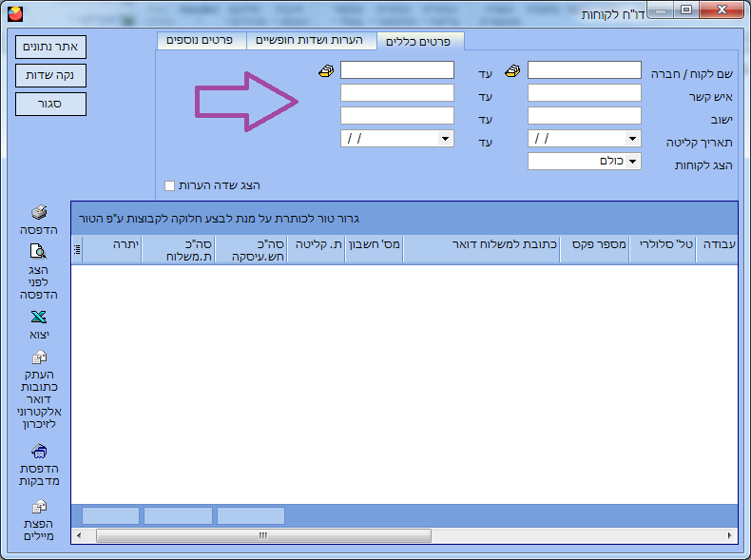Expand the 'to' תאריך קליטה date dropdown

445,139
